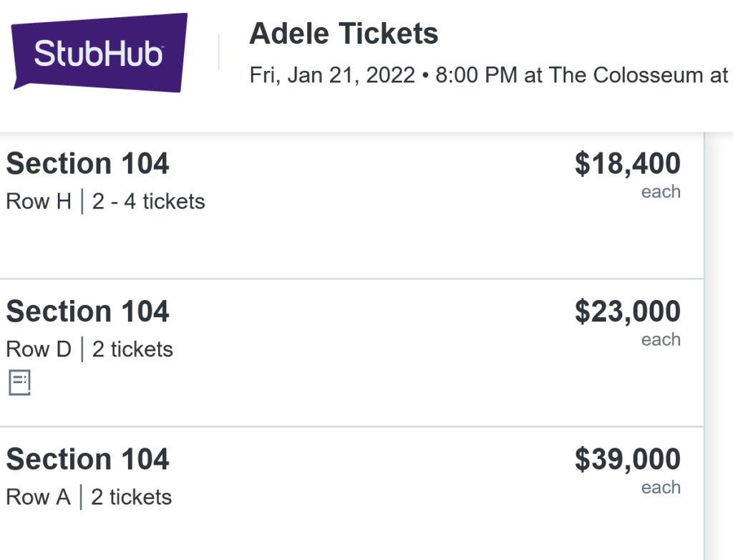The width and height of the screenshot is (733, 560).
Task: Choose the $39,000 price
Action: click(627, 459)
